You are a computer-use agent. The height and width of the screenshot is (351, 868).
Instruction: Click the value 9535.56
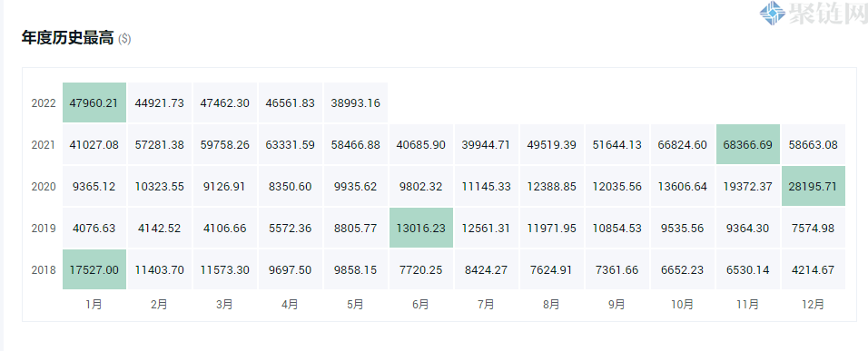click(x=682, y=228)
